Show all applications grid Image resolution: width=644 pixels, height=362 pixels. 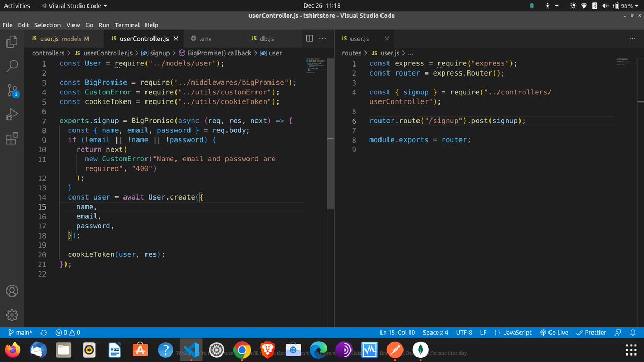click(631, 350)
